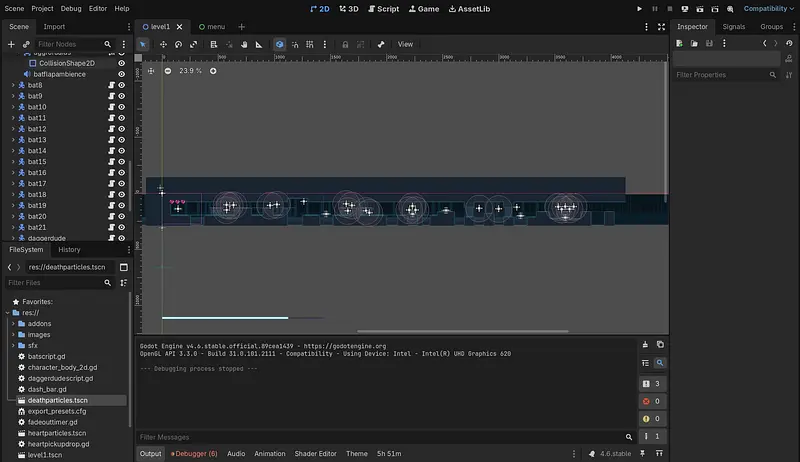Toggle error messages filter in the output
This screenshot has height=462, width=800.
tap(652, 401)
